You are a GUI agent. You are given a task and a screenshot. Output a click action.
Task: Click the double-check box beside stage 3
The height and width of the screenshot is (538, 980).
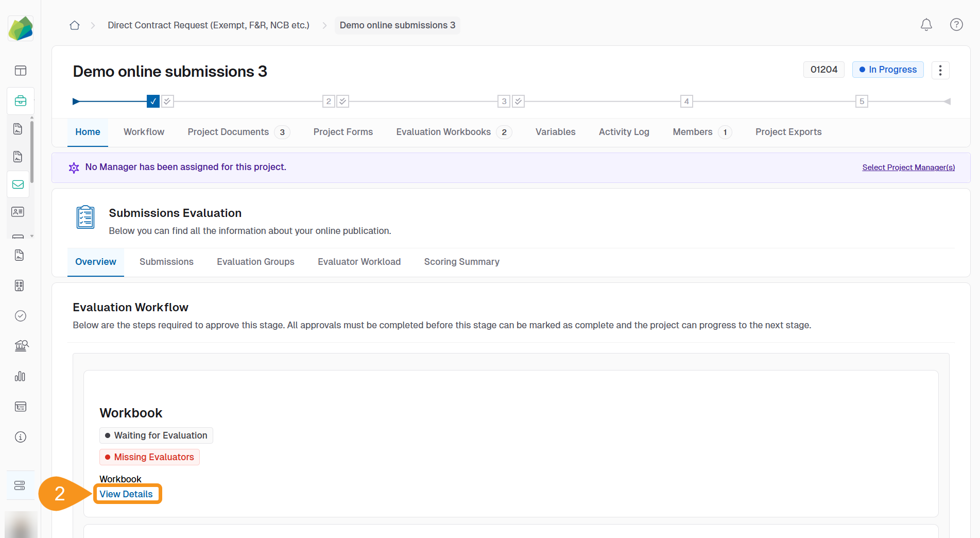(519, 102)
